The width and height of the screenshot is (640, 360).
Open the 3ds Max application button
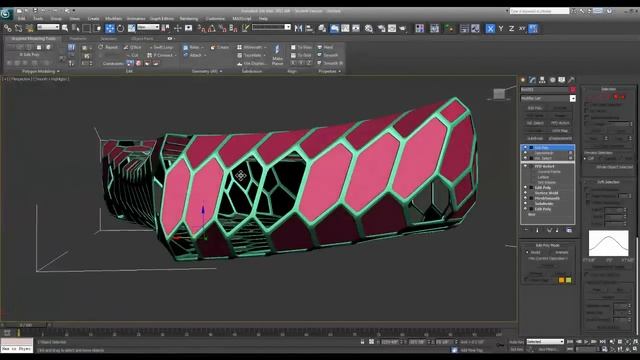point(6,13)
